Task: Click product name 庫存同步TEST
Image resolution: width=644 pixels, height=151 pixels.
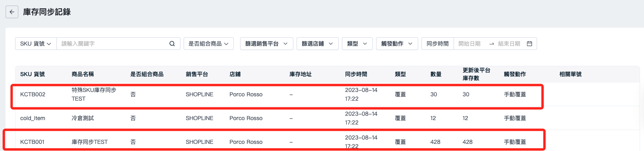Action: point(89,142)
